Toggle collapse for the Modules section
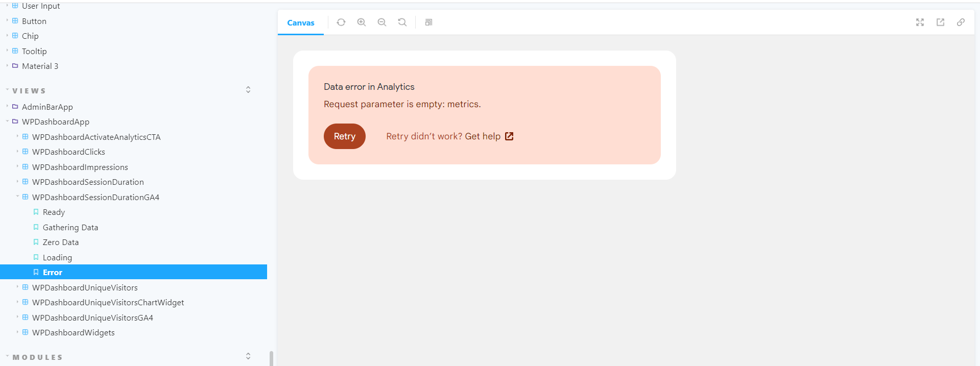The height and width of the screenshot is (366, 980). (x=248, y=356)
